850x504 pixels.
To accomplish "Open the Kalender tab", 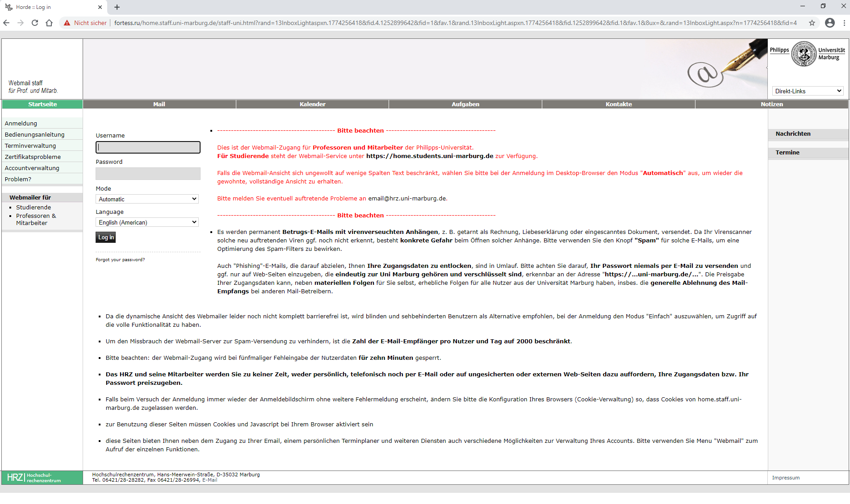I will 312,104.
